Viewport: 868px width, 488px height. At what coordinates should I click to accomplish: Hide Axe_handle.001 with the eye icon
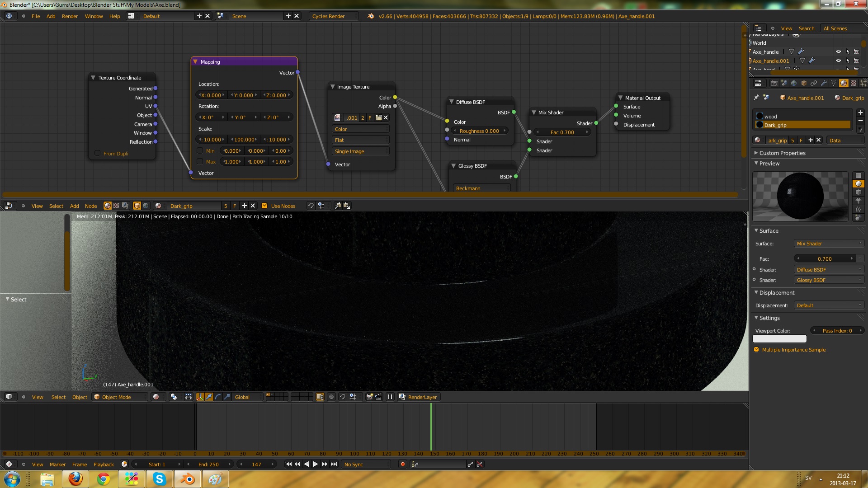839,61
